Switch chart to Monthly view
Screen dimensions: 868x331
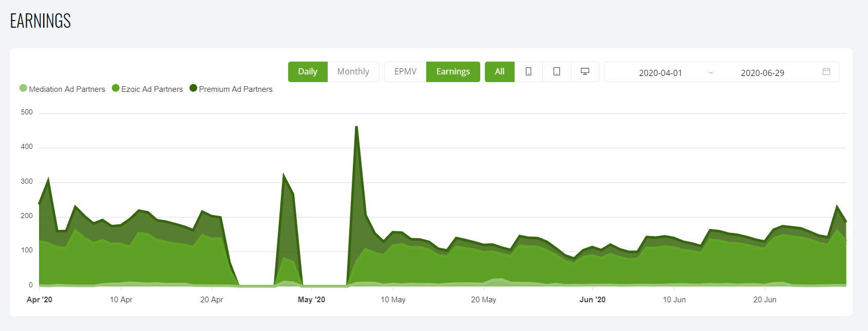(x=353, y=72)
